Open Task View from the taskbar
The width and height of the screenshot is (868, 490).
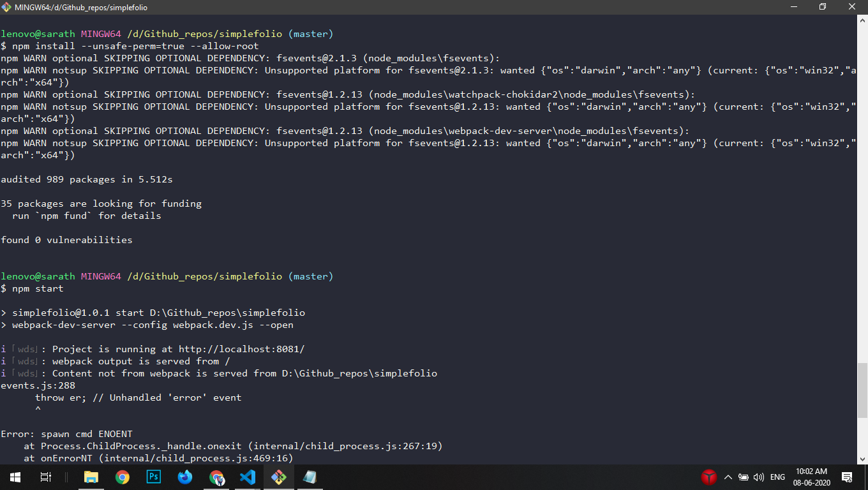click(x=45, y=477)
